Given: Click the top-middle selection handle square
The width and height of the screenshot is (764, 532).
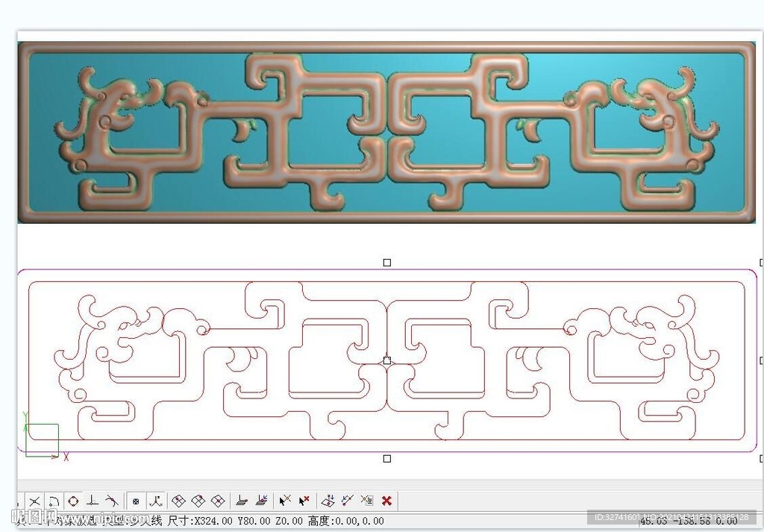Looking at the screenshot, I should (387, 263).
